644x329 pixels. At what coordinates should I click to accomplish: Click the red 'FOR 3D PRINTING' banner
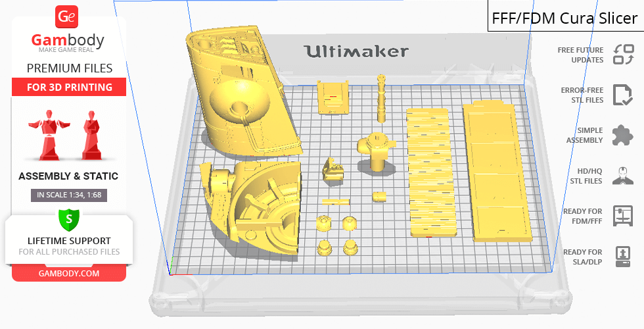click(x=68, y=87)
